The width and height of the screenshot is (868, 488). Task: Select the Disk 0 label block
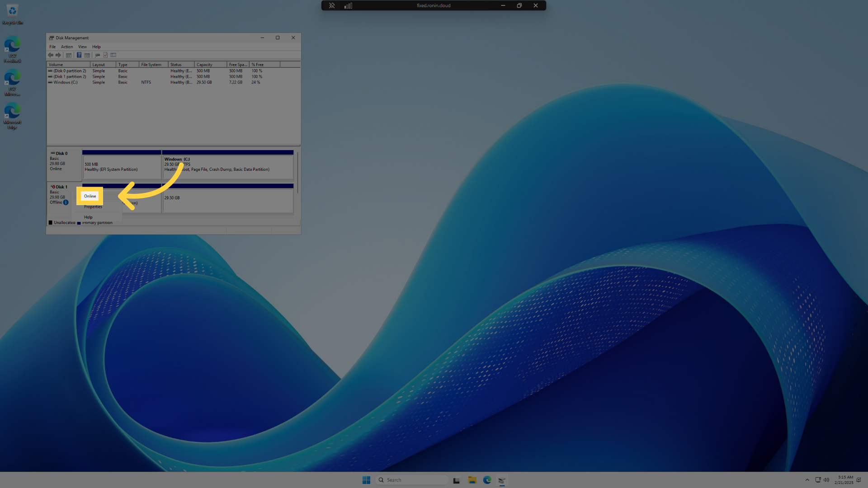tap(64, 164)
